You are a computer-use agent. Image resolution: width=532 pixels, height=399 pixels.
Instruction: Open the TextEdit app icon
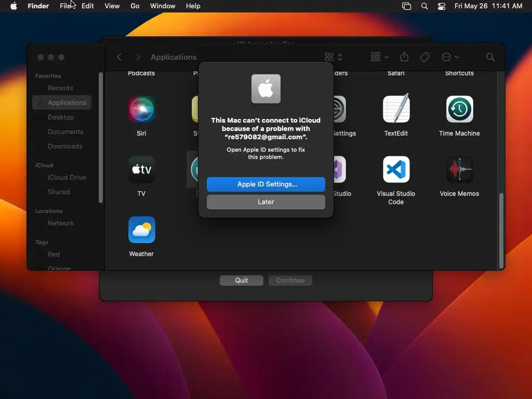click(x=396, y=109)
